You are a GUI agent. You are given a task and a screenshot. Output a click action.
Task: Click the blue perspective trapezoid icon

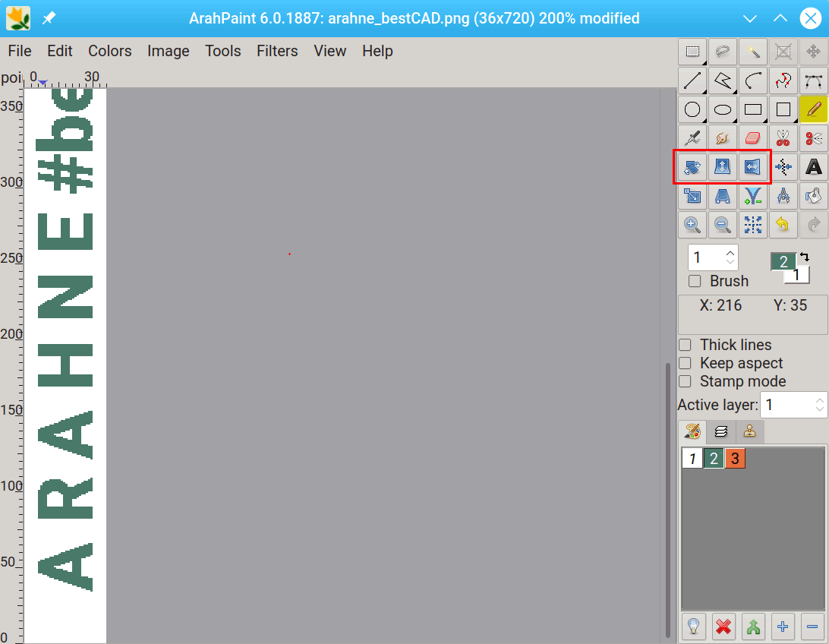(723, 196)
